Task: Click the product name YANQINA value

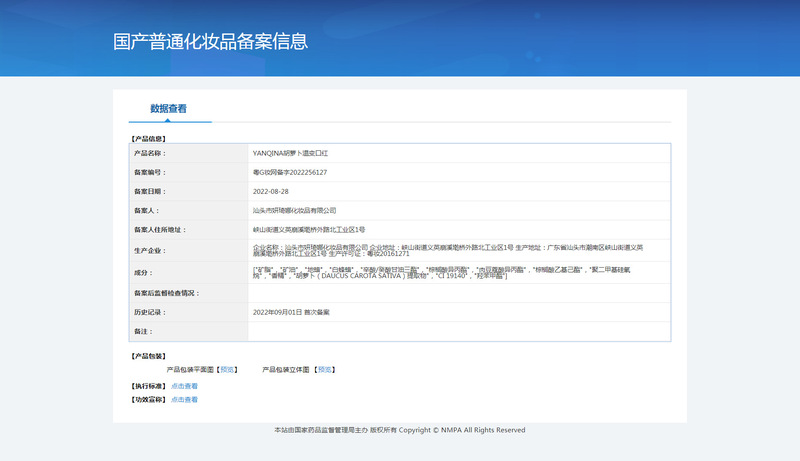Action: click(290, 153)
